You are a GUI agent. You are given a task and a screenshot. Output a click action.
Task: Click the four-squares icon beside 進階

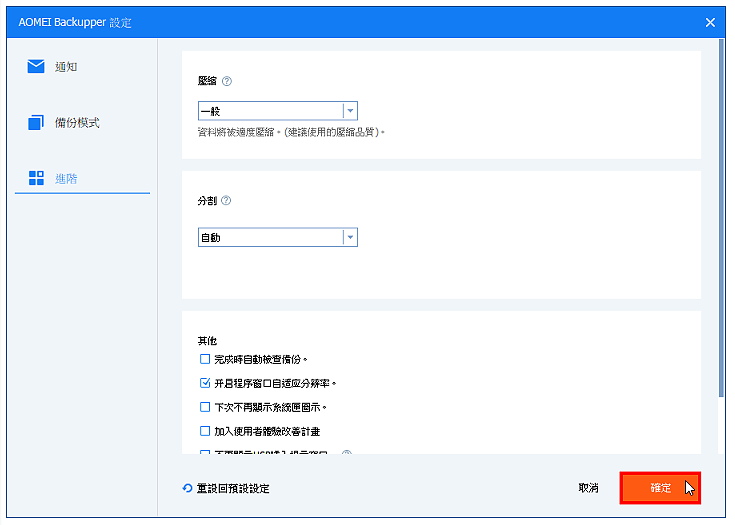[x=36, y=178]
